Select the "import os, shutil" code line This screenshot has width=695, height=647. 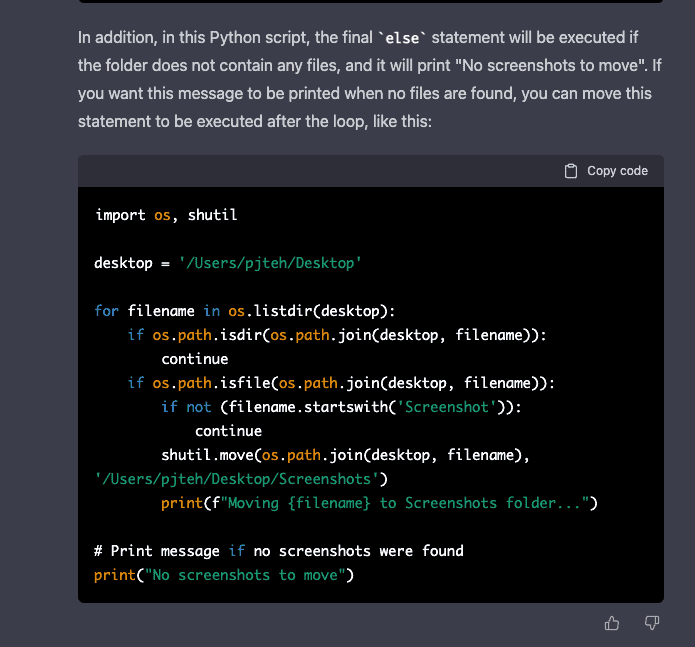tap(166, 215)
